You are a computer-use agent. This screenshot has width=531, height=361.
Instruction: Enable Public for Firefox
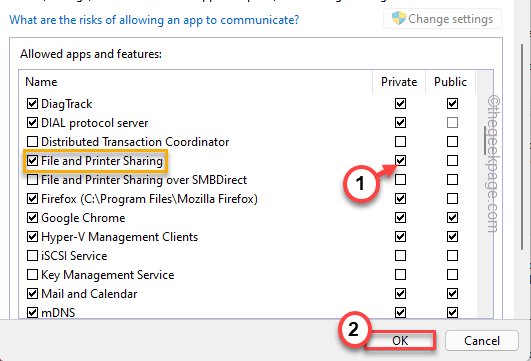(452, 198)
